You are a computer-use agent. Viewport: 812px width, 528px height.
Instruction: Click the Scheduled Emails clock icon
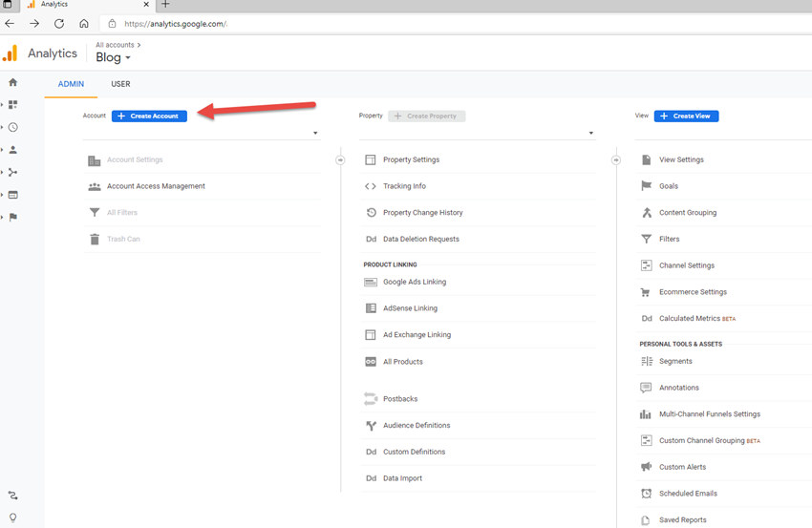[x=646, y=494]
